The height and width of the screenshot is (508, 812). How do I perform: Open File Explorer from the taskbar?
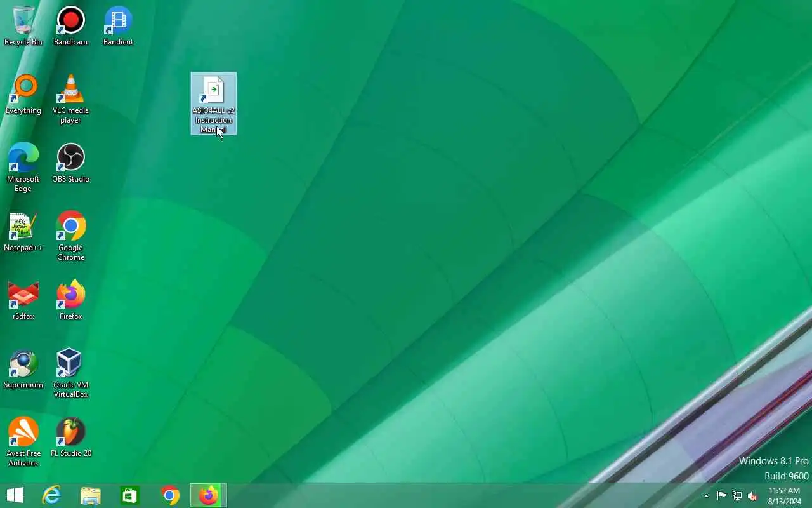[91, 495]
